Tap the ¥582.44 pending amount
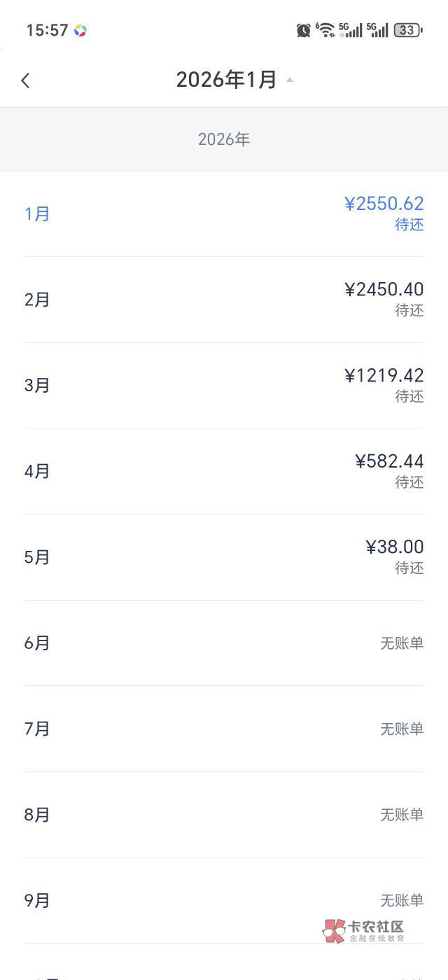The height and width of the screenshot is (980, 448). tap(389, 461)
